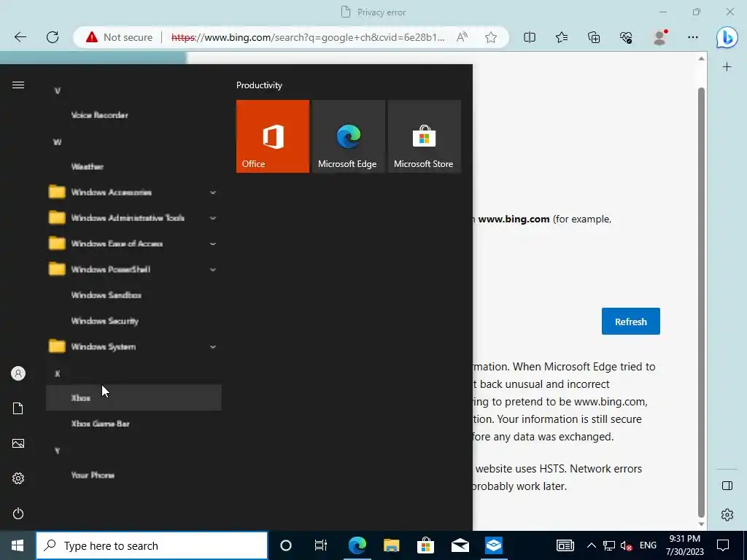Expand the Windows Ease of Access folder

pos(133,244)
